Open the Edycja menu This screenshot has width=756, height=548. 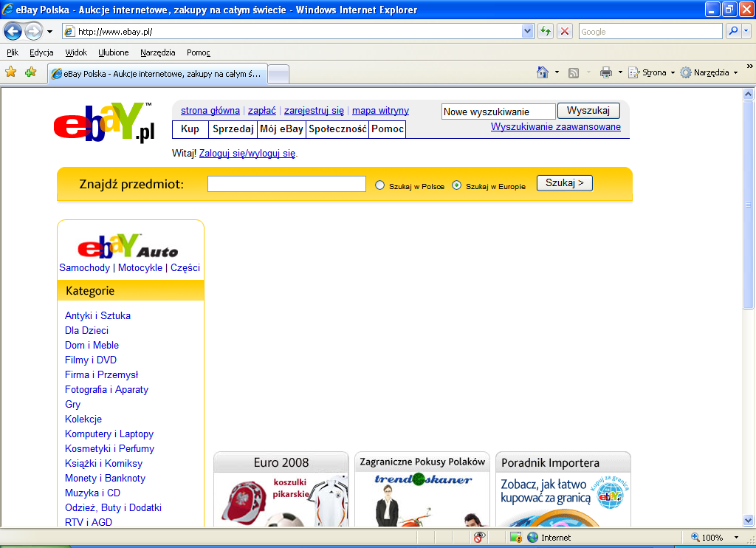coord(41,52)
